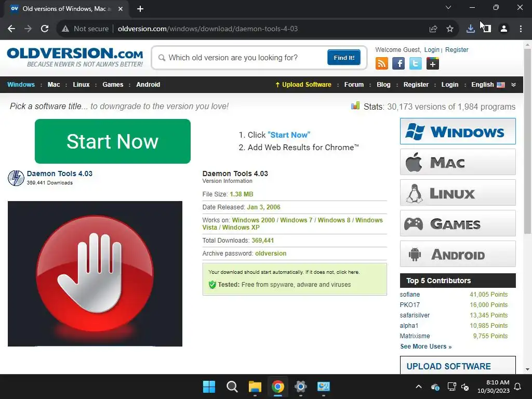The height and width of the screenshot is (399, 532).
Task: Click Upload Software in navigation bar
Action: coord(303,85)
